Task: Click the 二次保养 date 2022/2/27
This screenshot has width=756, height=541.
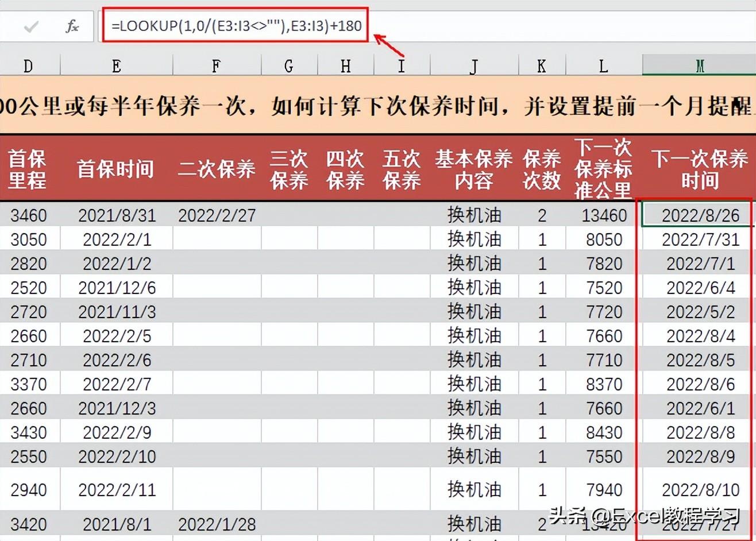Action: point(217,215)
